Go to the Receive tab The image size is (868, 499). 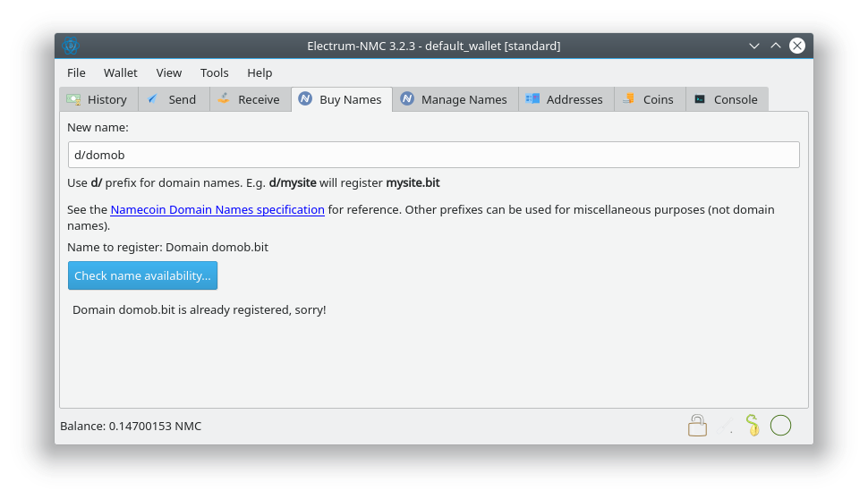click(x=249, y=99)
